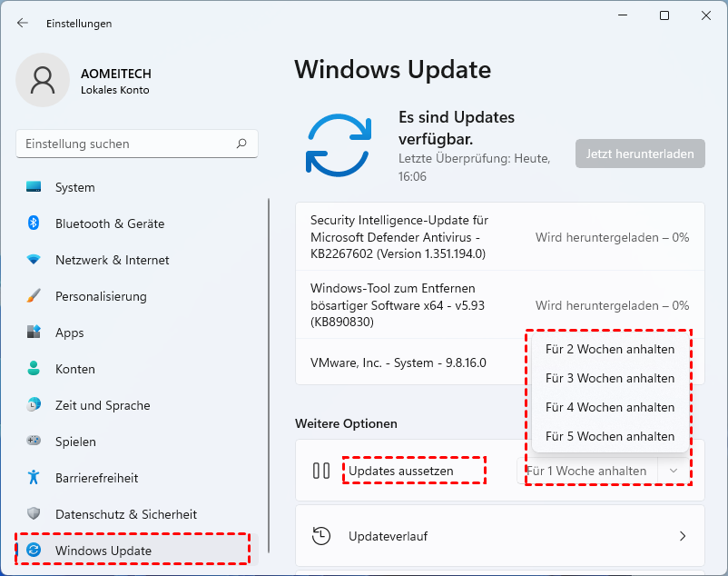Click the Personalisierung paintbrush icon

(34, 295)
